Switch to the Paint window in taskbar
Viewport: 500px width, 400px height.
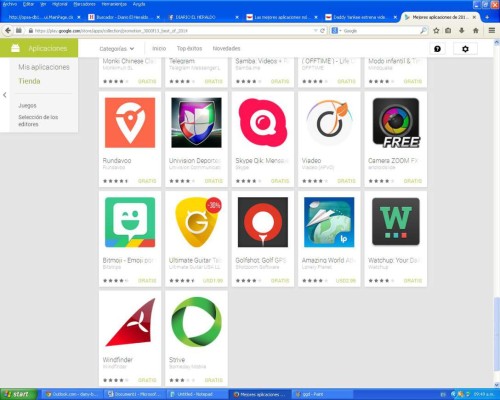click(x=322, y=394)
